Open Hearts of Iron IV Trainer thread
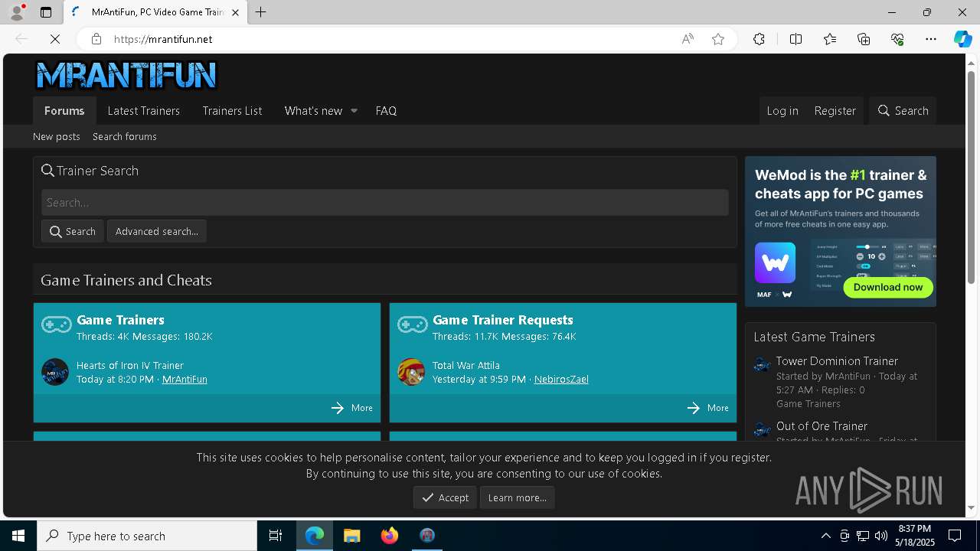 pyautogui.click(x=130, y=365)
